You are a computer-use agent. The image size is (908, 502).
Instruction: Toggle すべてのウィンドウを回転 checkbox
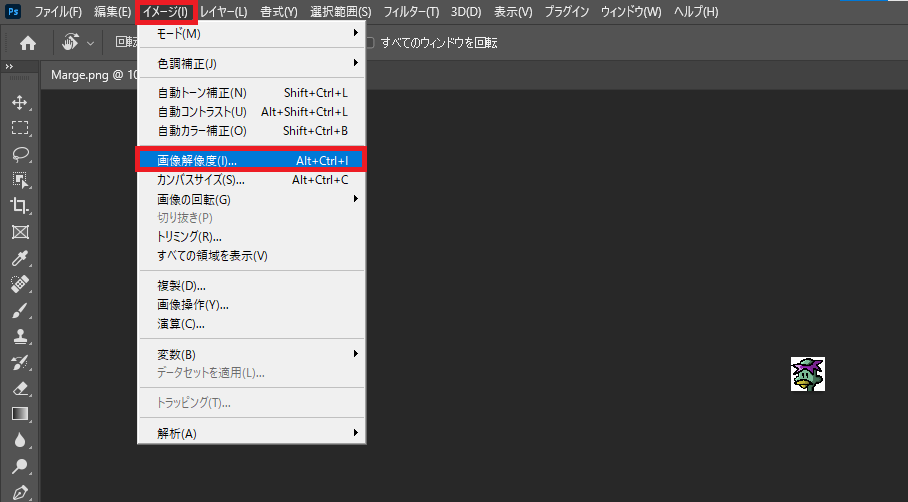pyautogui.click(x=369, y=43)
